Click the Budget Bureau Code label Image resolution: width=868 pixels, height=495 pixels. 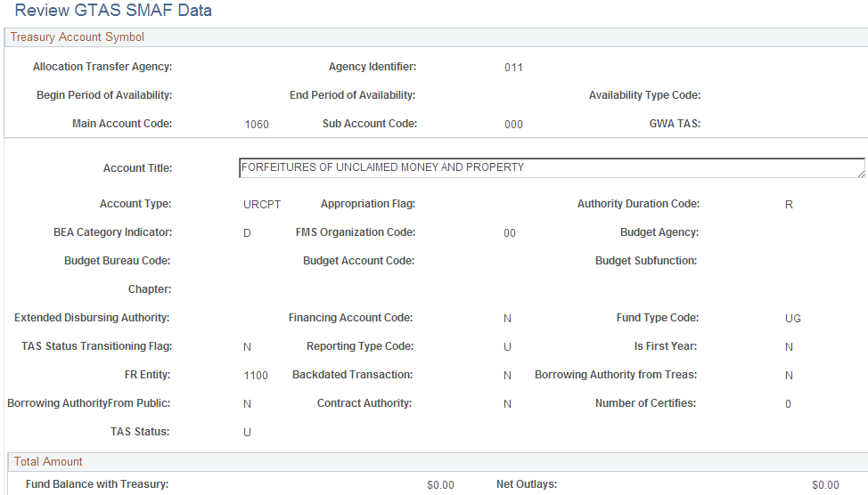117,261
